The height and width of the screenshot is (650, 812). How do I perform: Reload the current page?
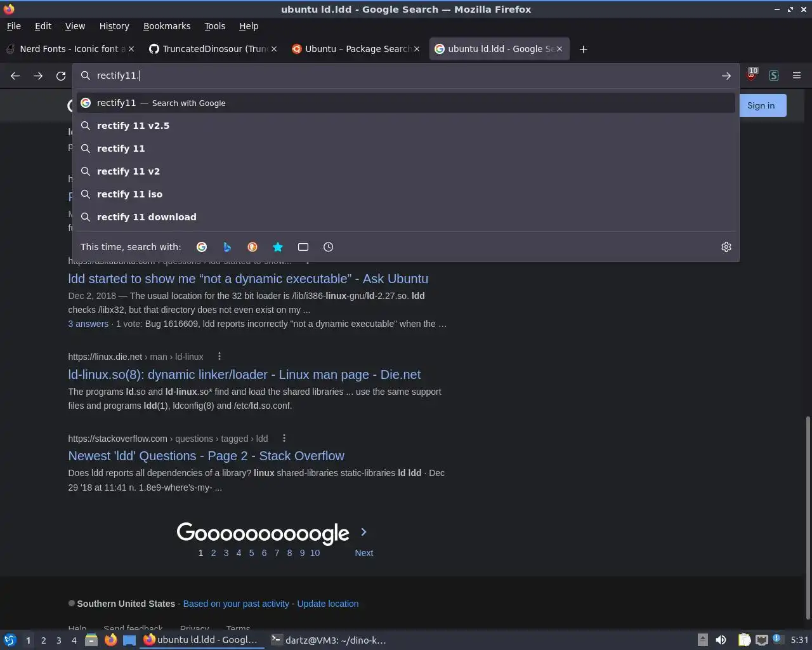(x=61, y=76)
